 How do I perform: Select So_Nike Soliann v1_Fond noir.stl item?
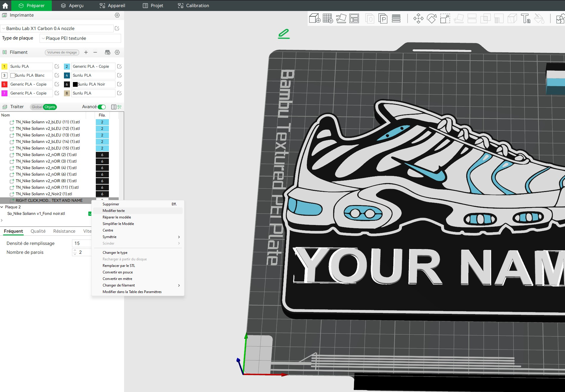click(x=36, y=214)
